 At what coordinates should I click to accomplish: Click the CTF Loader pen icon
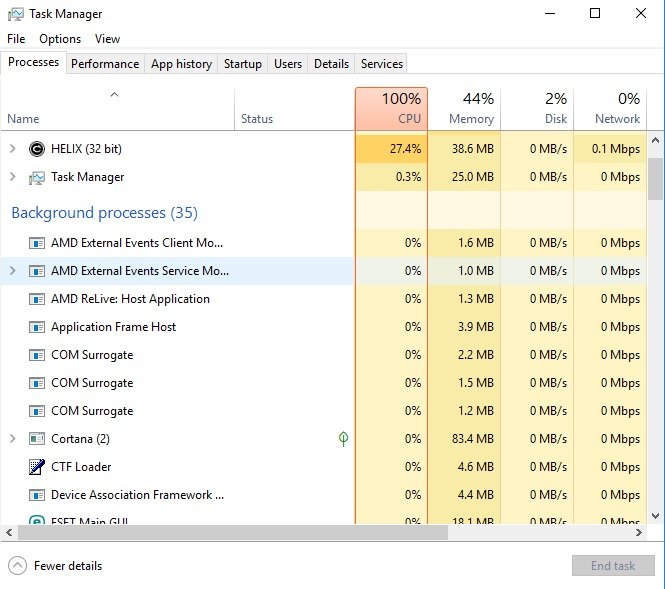[x=37, y=467]
